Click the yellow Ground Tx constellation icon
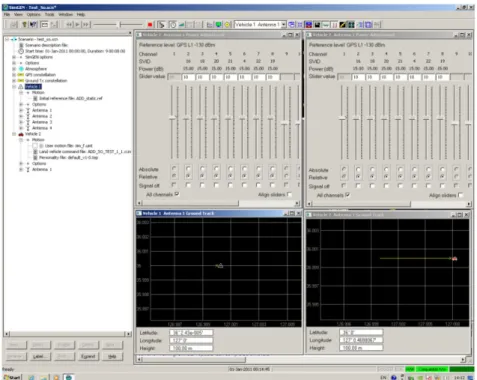 (x=21, y=81)
